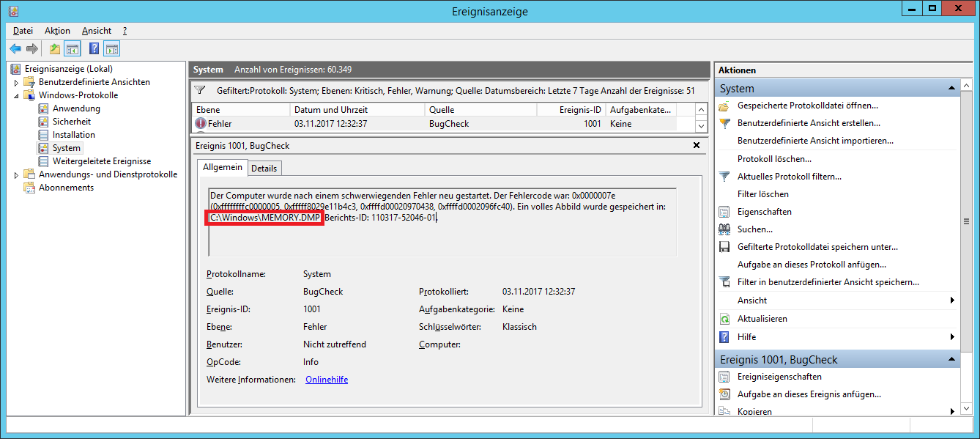Close the Ereignis 1001 preview pane
980x439 pixels.
coord(697,146)
